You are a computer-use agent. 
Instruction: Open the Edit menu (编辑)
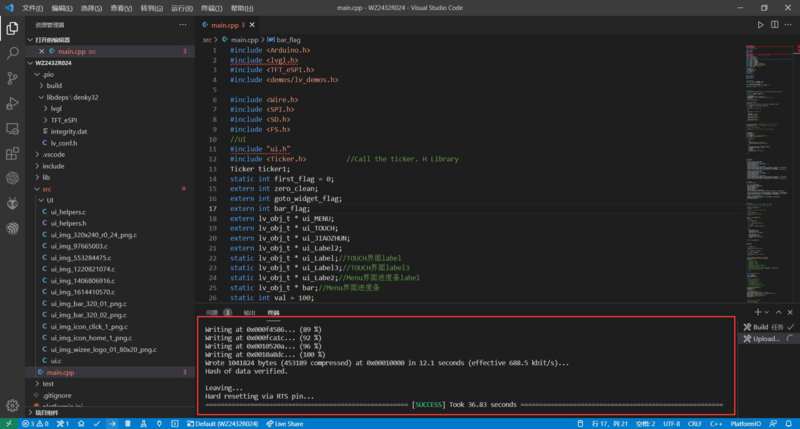point(62,8)
